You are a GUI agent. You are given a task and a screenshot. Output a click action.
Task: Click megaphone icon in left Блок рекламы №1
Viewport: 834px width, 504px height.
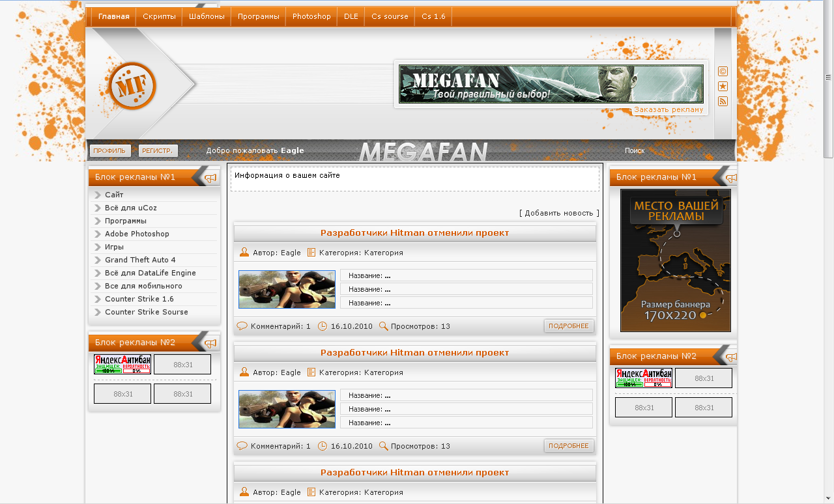(x=210, y=178)
